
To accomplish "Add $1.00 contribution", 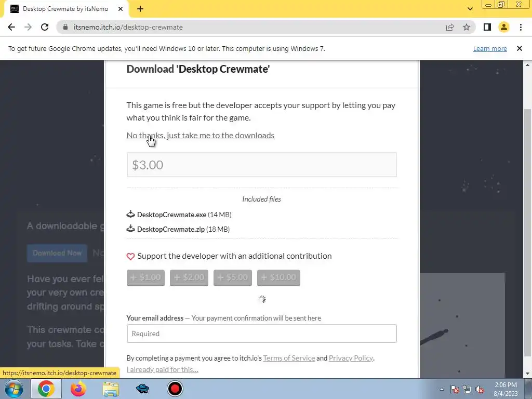I will tap(145, 277).
